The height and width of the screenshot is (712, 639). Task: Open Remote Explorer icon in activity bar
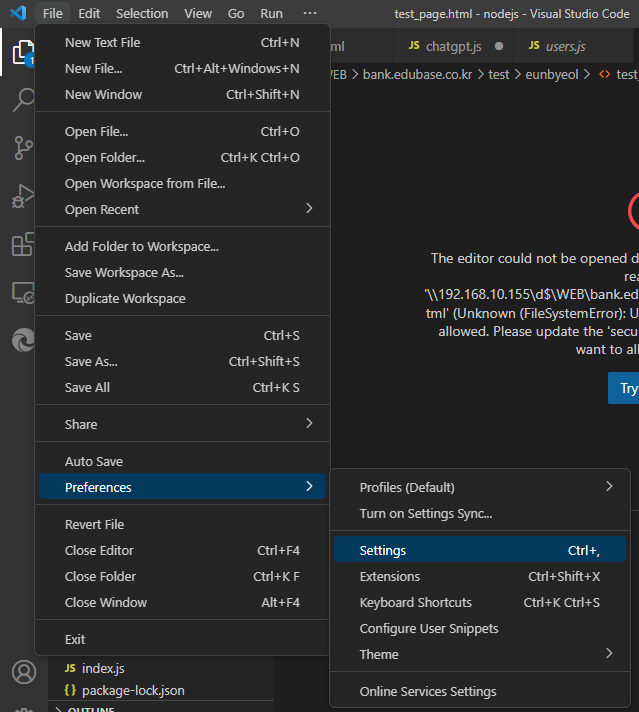pyautogui.click(x=23, y=293)
